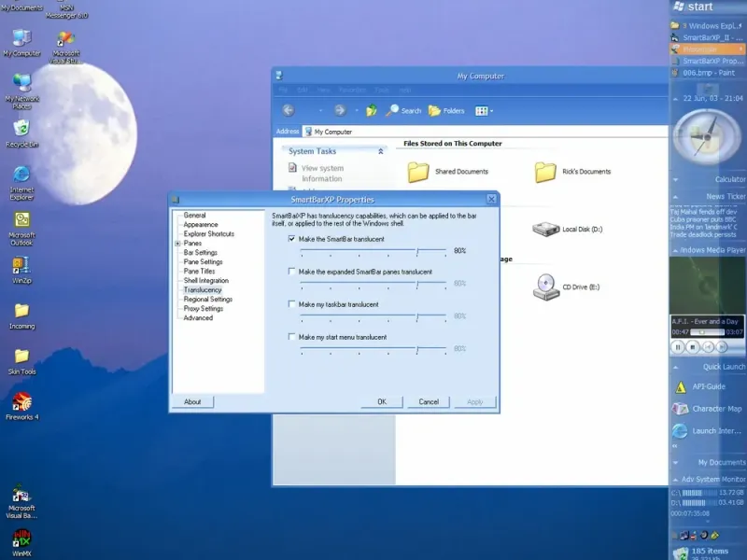Screen dimensions: 747x560
Task: Open the SmartBar recycle bin 185 items
Action: click(x=701, y=553)
